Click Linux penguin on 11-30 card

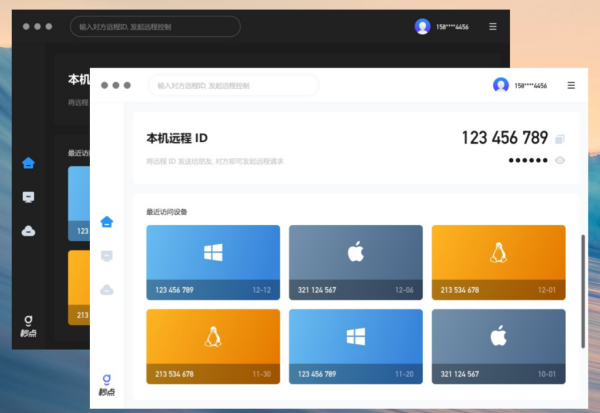(x=213, y=336)
